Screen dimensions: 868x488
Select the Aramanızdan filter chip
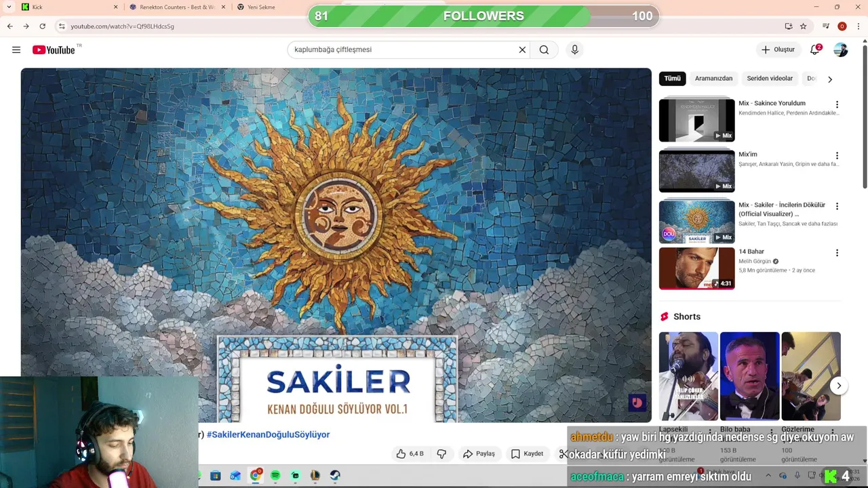pyautogui.click(x=713, y=79)
